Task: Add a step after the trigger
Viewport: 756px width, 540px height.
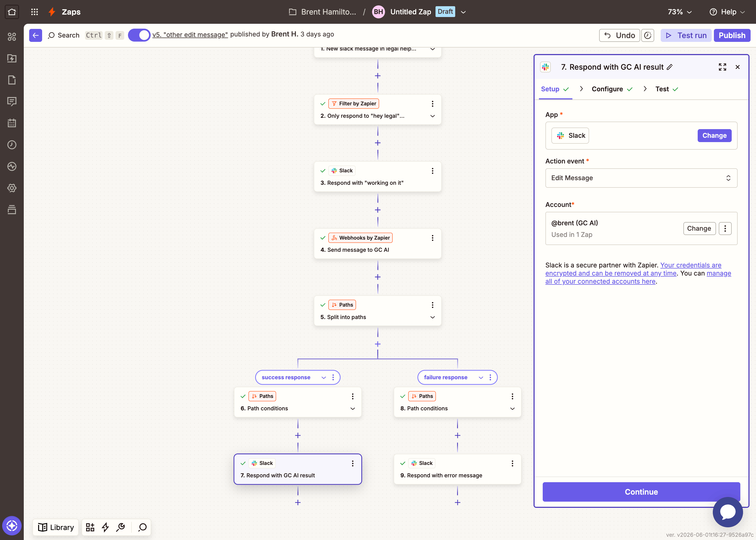Action: point(377,76)
